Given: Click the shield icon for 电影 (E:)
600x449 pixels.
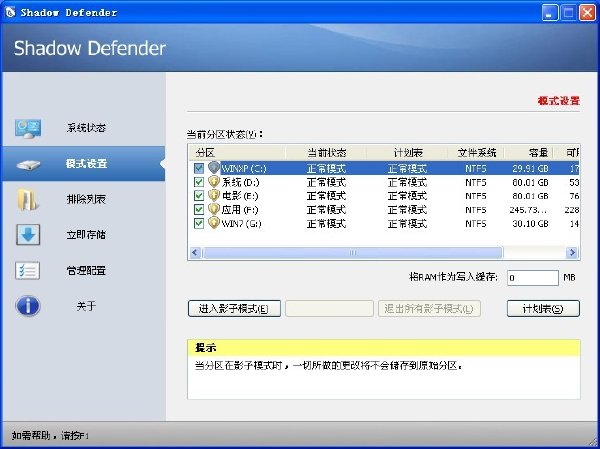Looking at the screenshot, I should click(x=214, y=195).
